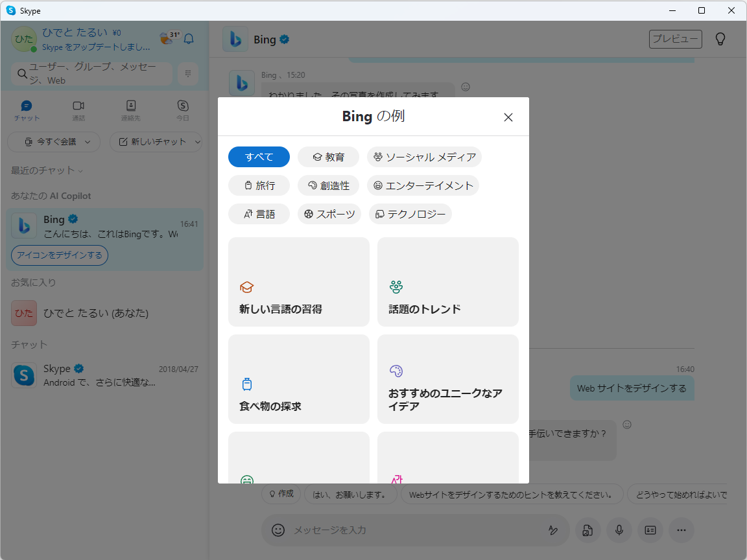
Task: Select the すべて filter chip
Action: tap(259, 157)
